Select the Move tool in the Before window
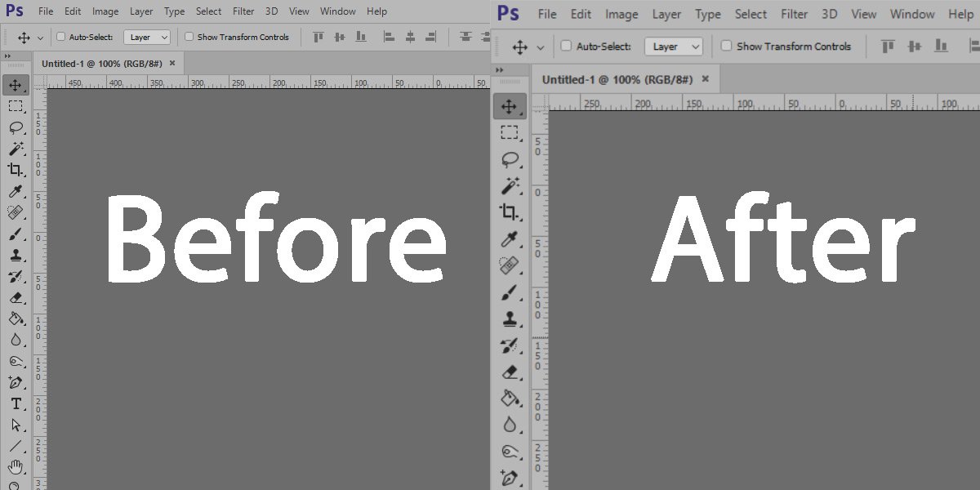 tap(16, 85)
